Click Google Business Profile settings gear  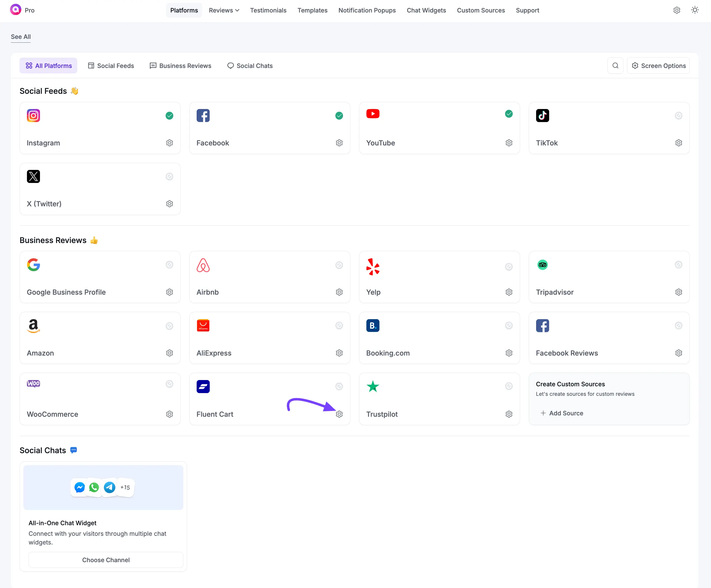pos(170,292)
